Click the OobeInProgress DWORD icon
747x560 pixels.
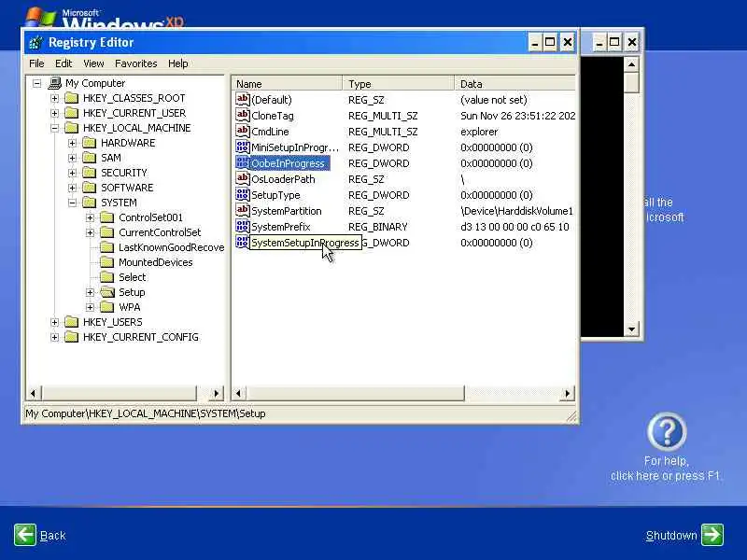[x=243, y=162]
